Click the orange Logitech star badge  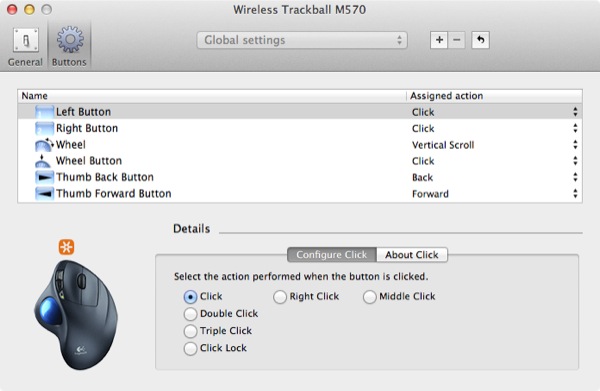(x=67, y=247)
